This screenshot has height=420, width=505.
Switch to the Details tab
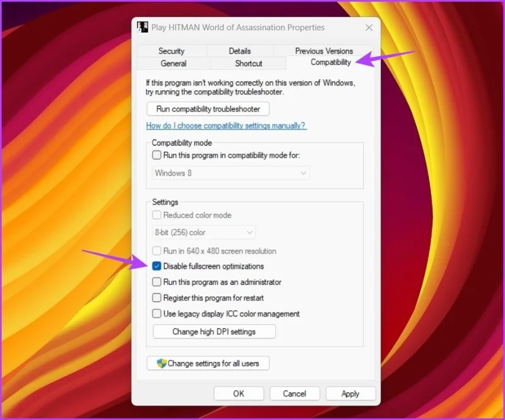click(240, 51)
